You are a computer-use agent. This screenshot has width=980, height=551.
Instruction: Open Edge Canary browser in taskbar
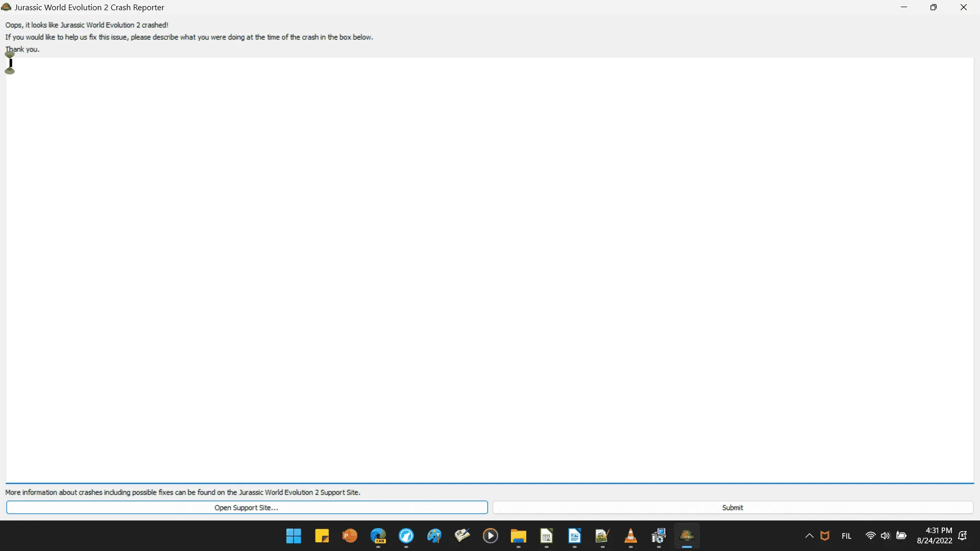point(378,536)
